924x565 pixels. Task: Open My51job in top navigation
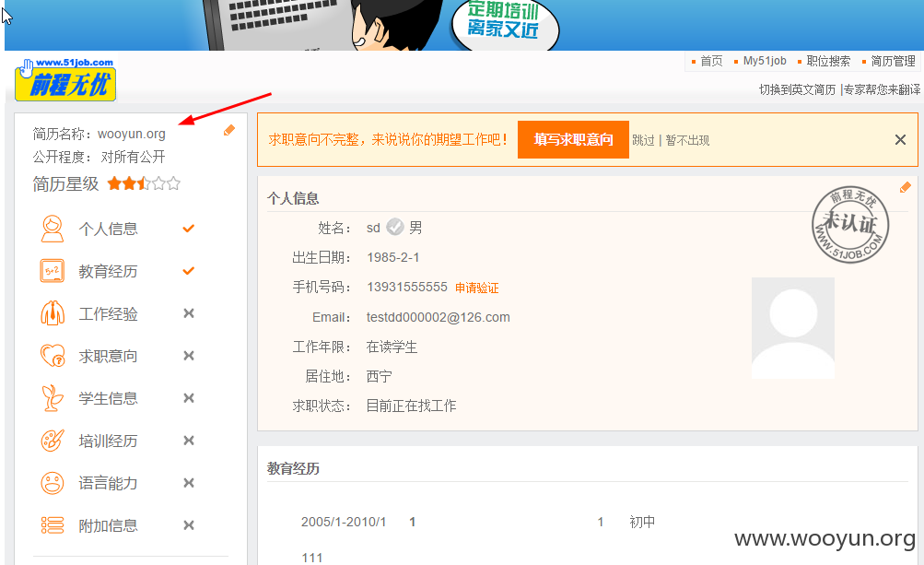[x=765, y=61]
